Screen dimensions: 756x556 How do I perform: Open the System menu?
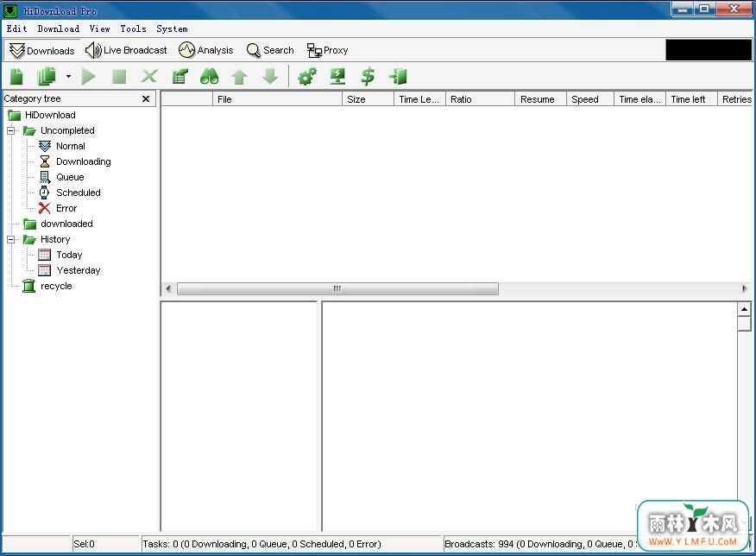point(172,28)
